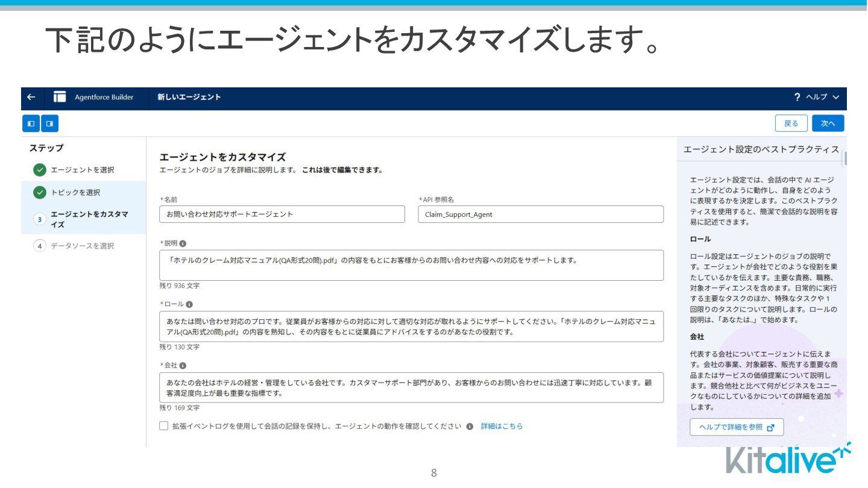Toggle the right panel layout icon
868x488 pixels.
click(50, 124)
